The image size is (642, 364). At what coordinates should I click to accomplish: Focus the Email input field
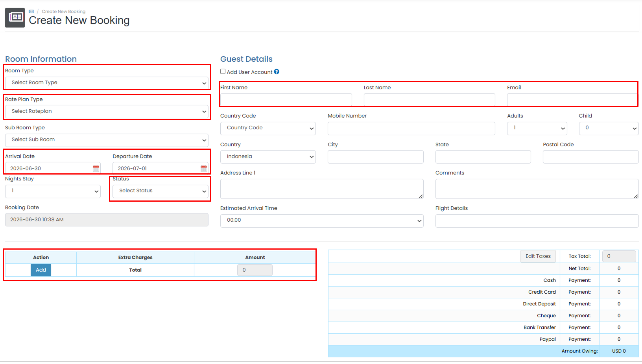coord(572,100)
